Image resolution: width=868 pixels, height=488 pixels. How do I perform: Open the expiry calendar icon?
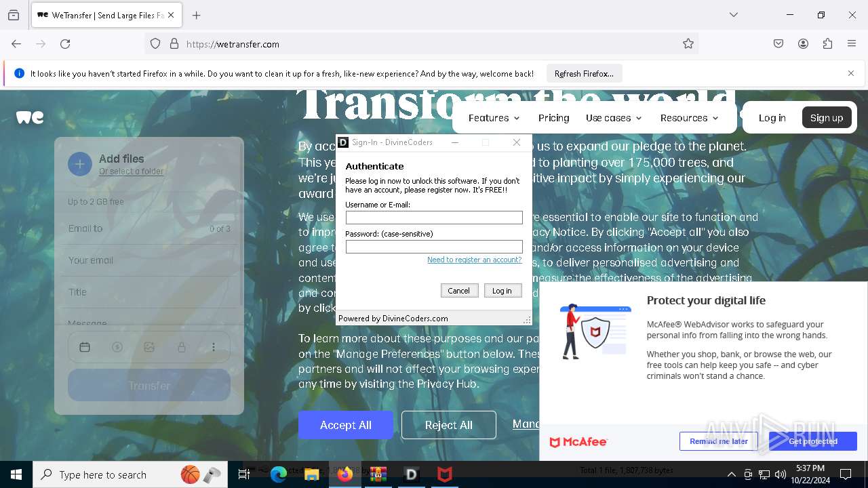[85, 347]
